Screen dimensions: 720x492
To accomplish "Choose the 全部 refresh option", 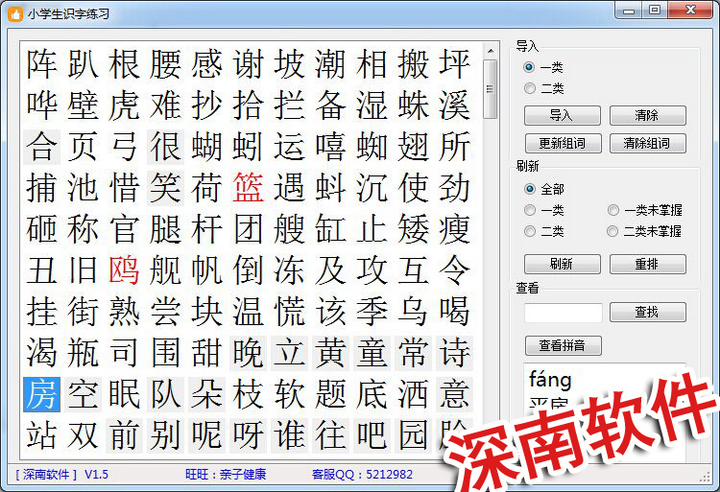I will click(530, 189).
